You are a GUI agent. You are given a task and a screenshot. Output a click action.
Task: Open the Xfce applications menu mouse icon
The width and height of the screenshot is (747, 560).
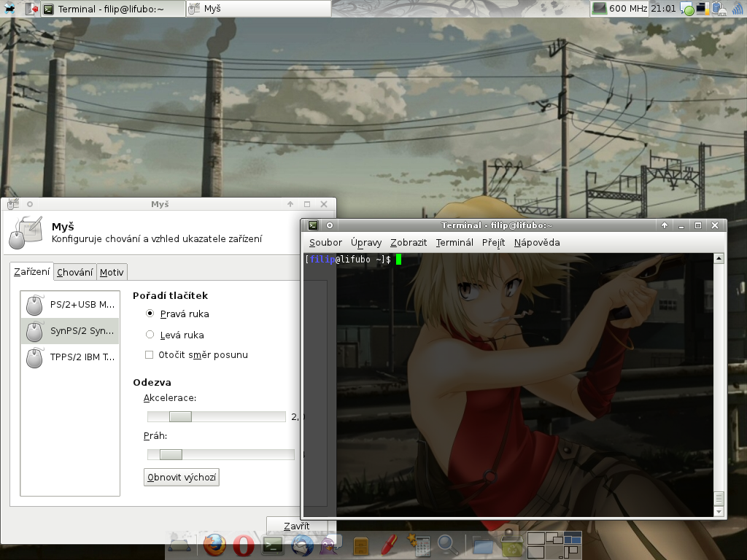click(x=8, y=9)
